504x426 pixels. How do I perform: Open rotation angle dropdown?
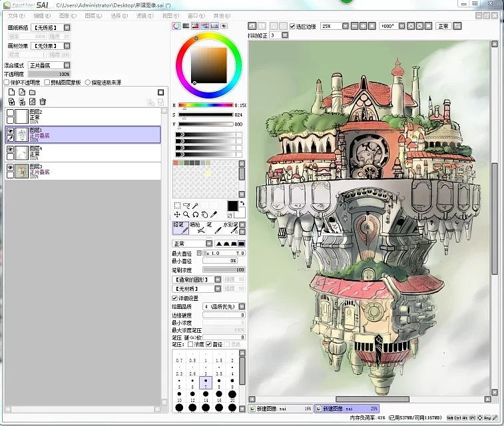click(401, 26)
